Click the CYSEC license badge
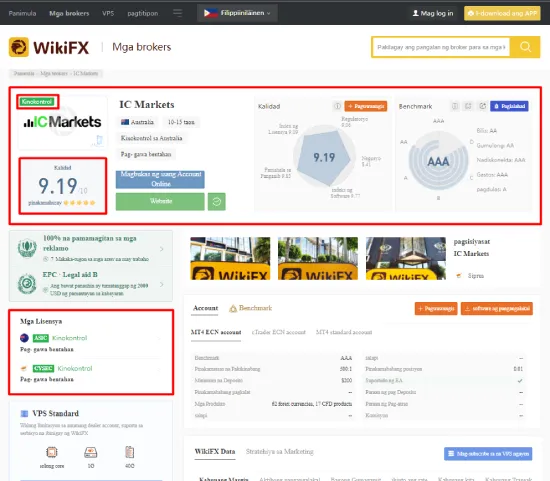 tap(43, 368)
